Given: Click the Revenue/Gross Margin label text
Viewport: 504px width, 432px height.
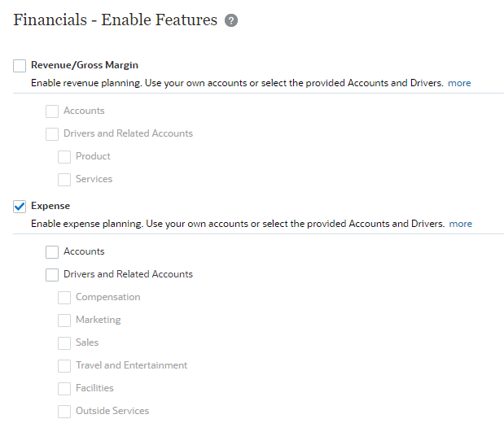Looking at the screenshot, I should coord(85,65).
